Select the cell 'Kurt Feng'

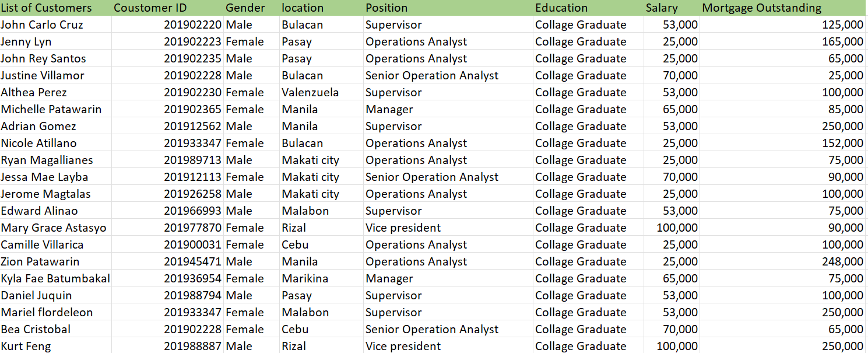click(55, 345)
